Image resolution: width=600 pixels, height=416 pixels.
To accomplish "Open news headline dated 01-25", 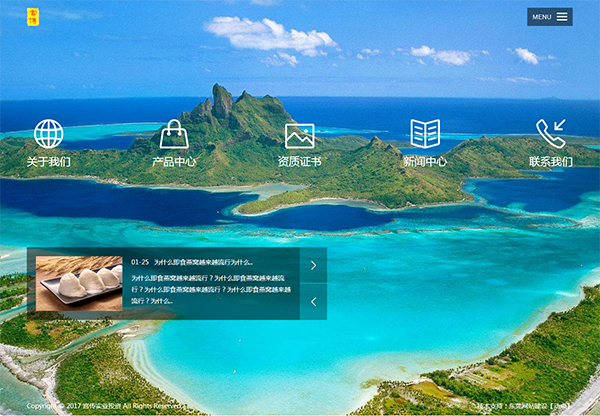I will [192, 262].
